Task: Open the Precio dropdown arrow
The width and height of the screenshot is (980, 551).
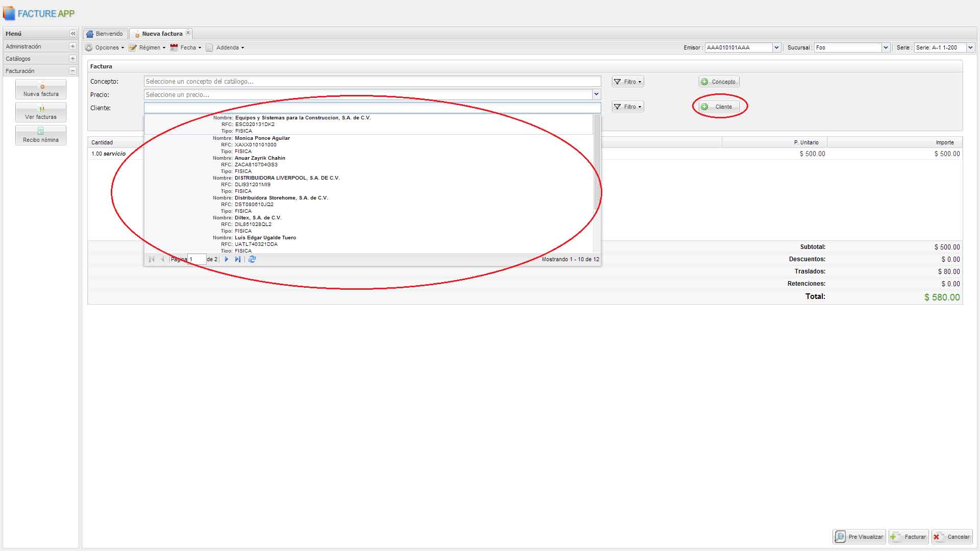Action: click(596, 94)
